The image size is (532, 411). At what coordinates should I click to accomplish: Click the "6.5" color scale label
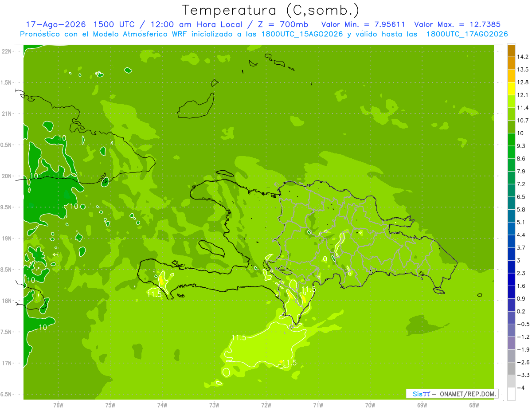point(521,197)
